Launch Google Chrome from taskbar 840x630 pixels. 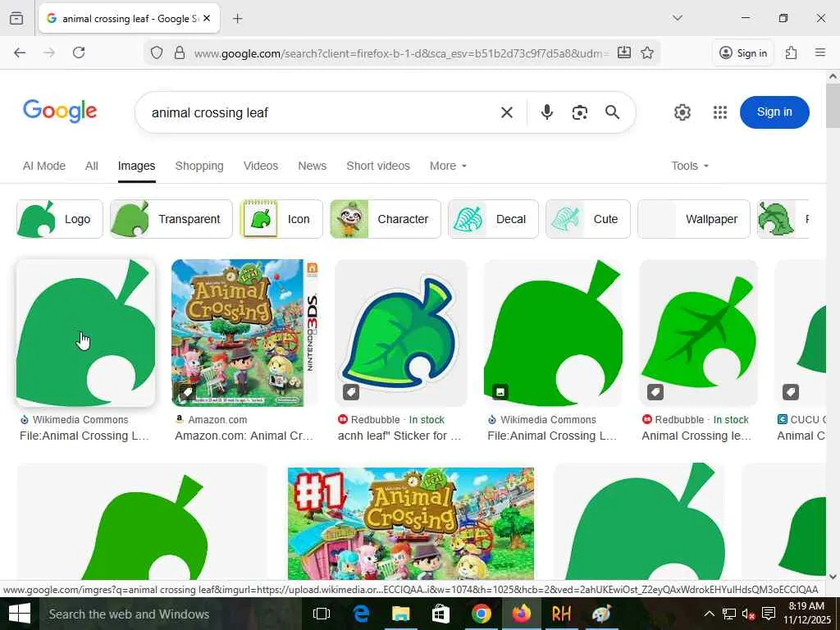[x=481, y=614]
